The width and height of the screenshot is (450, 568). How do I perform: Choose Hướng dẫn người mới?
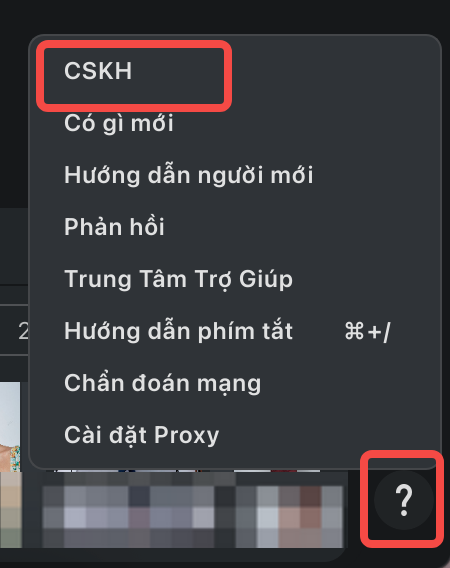click(188, 175)
